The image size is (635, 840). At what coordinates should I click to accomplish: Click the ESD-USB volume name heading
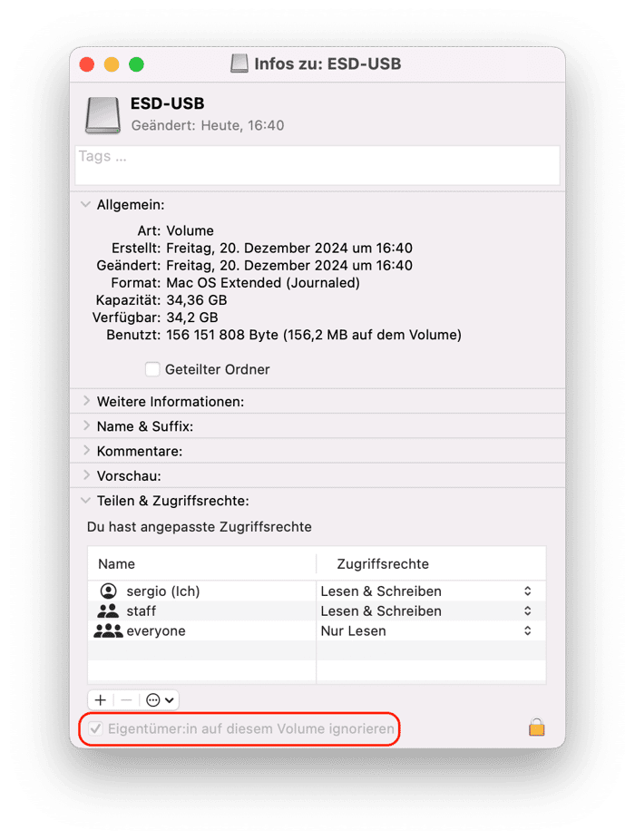167,103
